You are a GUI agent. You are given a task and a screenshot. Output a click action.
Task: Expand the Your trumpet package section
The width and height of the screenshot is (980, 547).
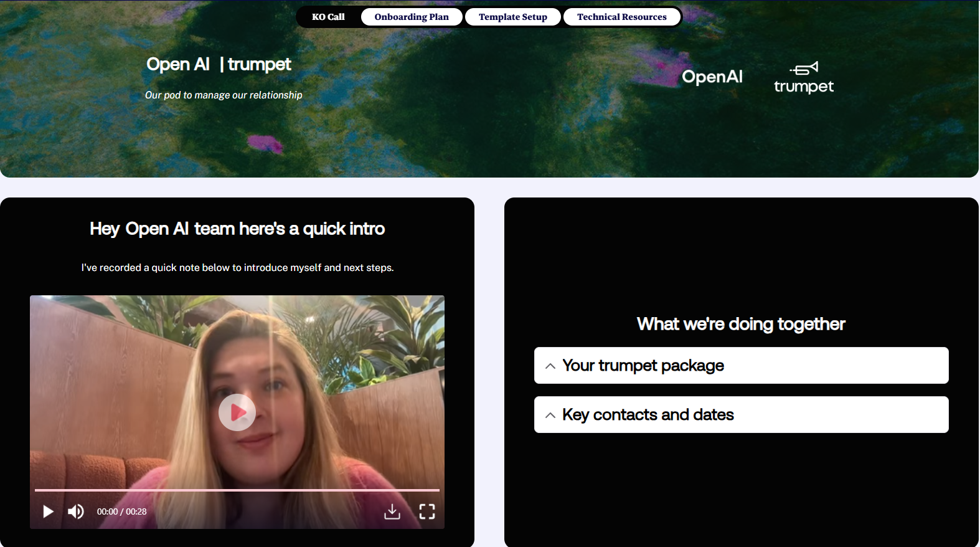(x=742, y=365)
